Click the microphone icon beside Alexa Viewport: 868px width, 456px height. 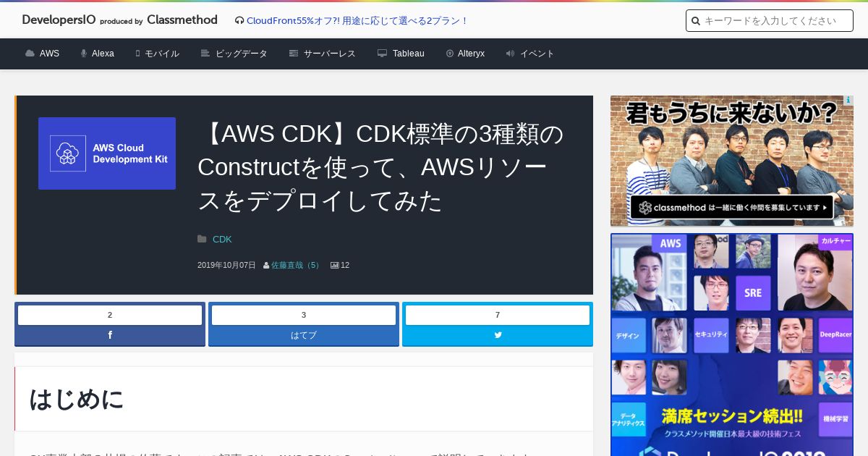(x=84, y=54)
